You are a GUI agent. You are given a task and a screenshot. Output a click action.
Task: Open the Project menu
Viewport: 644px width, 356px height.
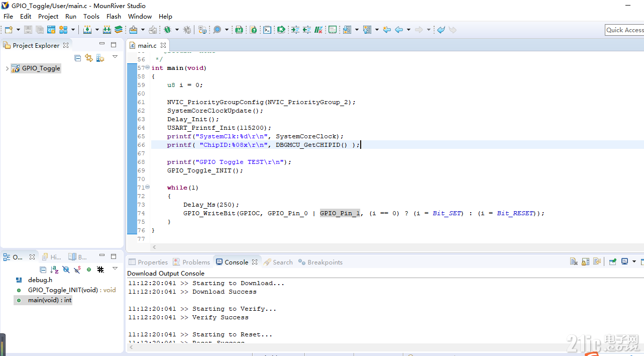48,16
